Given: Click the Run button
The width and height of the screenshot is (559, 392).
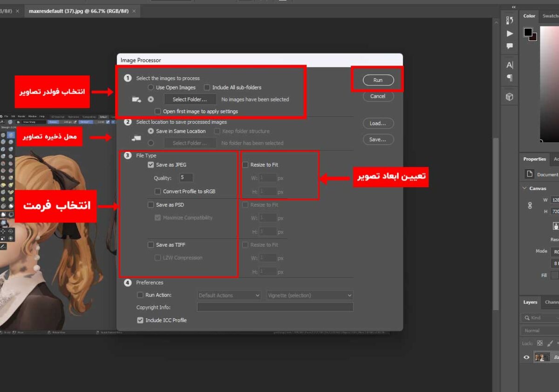Looking at the screenshot, I should tap(378, 80).
